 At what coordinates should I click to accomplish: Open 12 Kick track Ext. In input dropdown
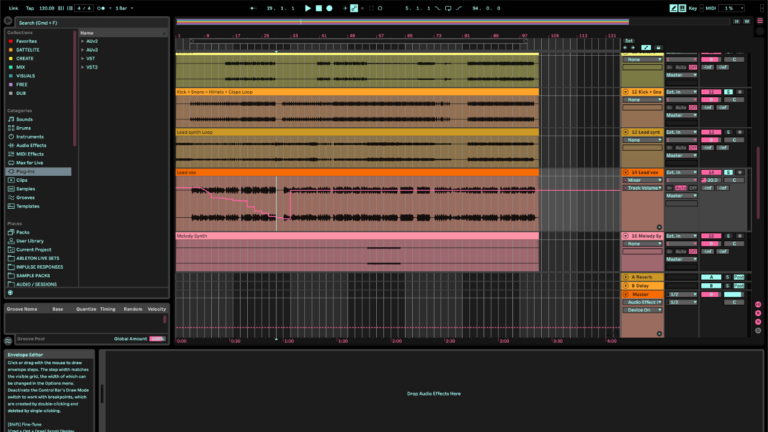681,92
